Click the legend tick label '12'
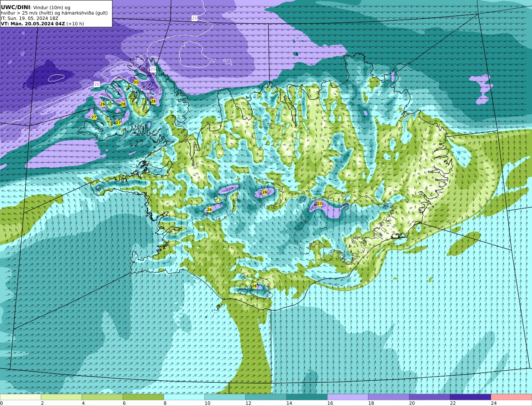Image resolution: width=532 pixels, height=406 pixels. 248,403
